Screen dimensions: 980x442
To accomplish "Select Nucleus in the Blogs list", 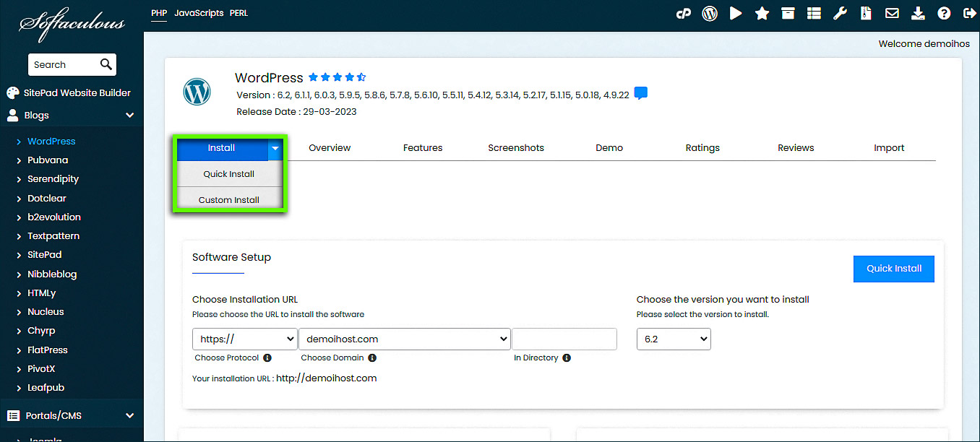I will pyautogui.click(x=46, y=312).
